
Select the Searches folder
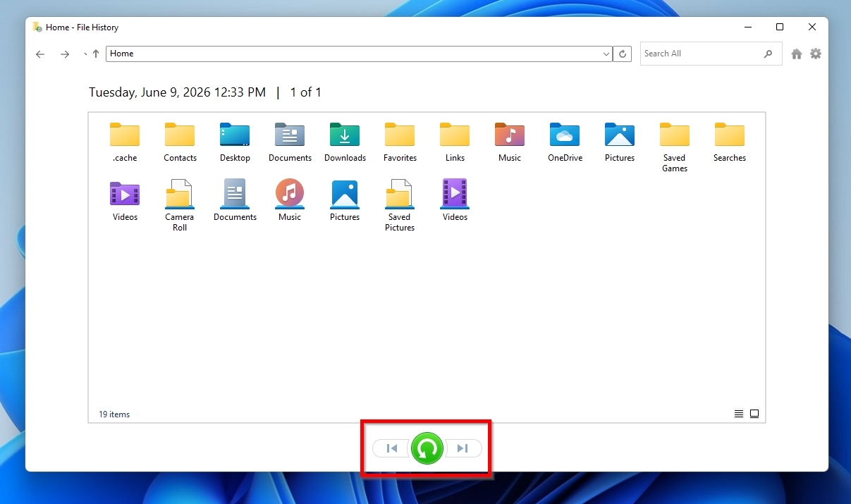pyautogui.click(x=730, y=142)
